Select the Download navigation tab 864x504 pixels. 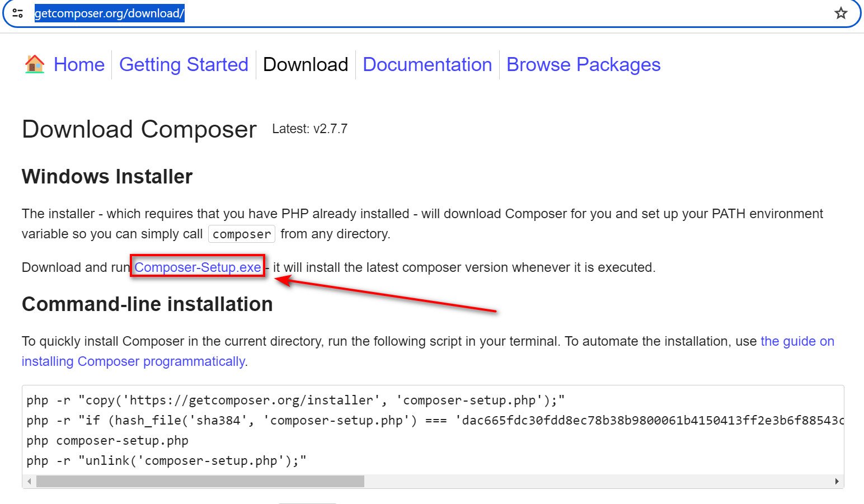[x=306, y=64]
